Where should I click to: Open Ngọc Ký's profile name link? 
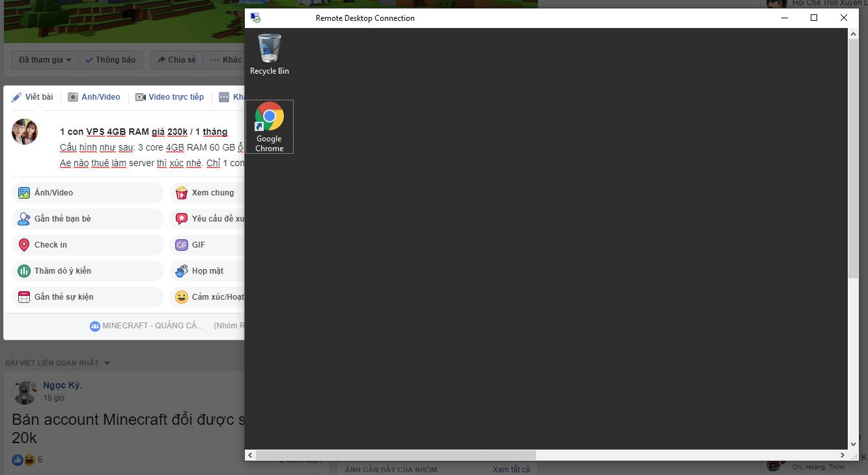(63, 385)
